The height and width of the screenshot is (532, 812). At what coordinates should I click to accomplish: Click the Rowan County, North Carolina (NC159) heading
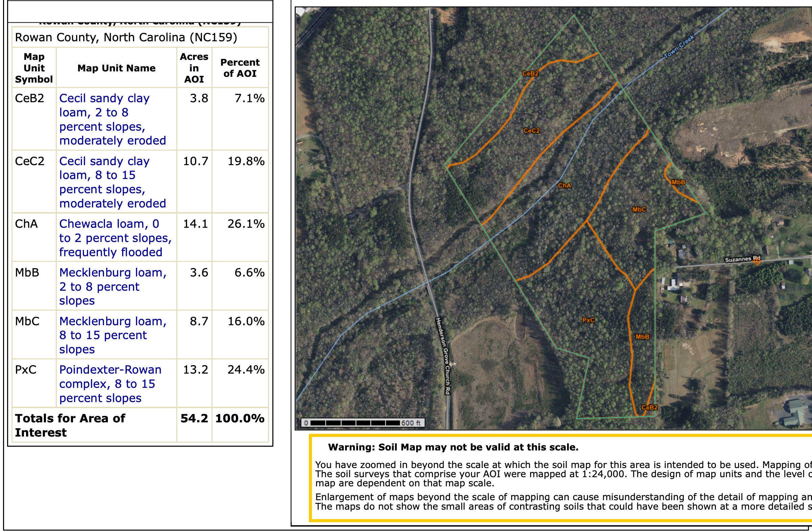[x=126, y=37]
